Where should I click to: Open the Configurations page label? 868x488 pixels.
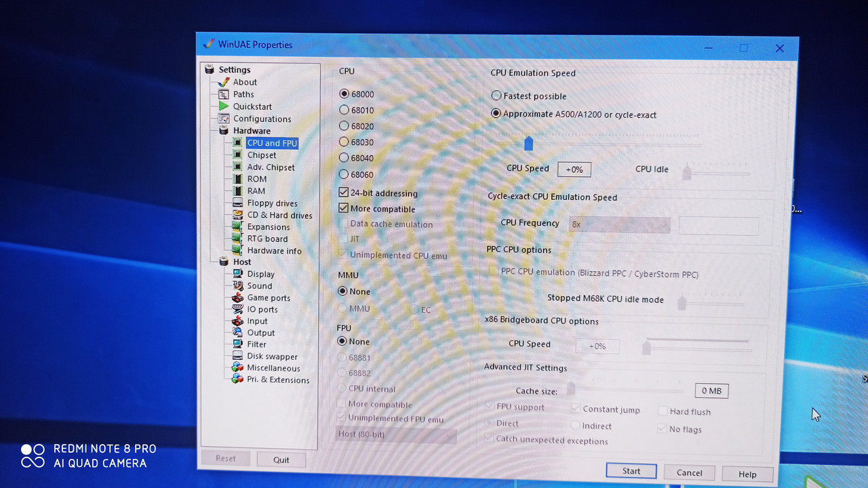tap(262, 119)
